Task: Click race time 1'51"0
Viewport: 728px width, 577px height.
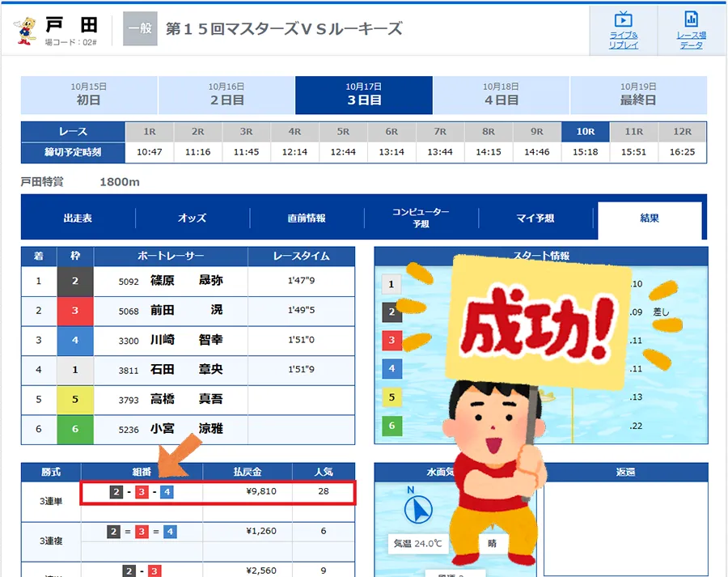Action: 302,340
